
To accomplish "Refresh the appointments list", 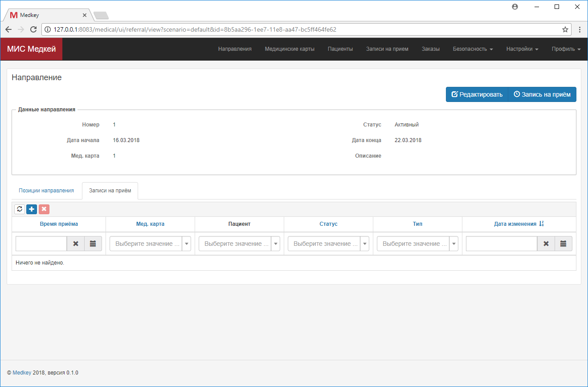I will 19,209.
